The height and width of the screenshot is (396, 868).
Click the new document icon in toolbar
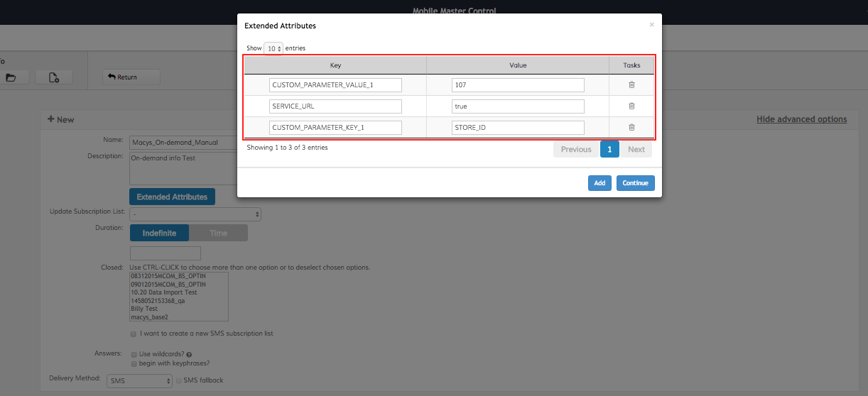point(54,77)
